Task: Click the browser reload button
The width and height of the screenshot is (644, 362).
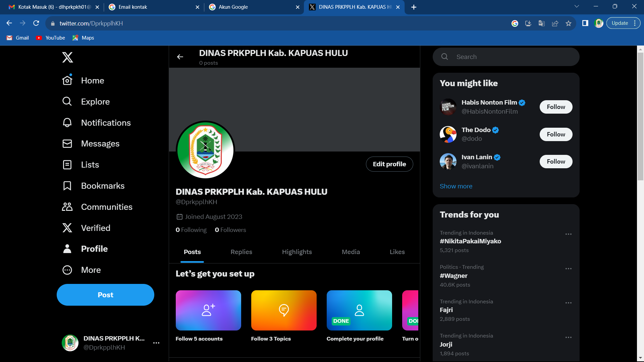Action: coord(36,23)
